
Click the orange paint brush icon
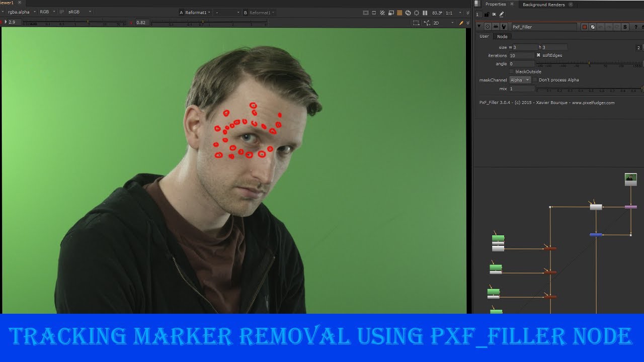click(x=461, y=23)
